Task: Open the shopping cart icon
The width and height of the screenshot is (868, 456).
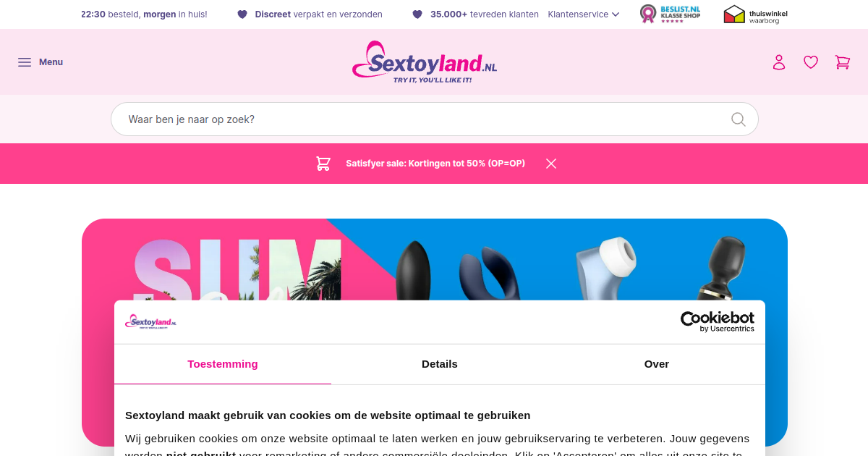Action: pos(843,62)
